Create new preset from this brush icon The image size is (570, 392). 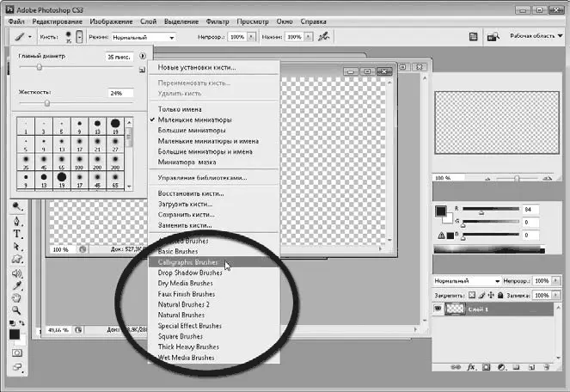[x=142, y=70]
